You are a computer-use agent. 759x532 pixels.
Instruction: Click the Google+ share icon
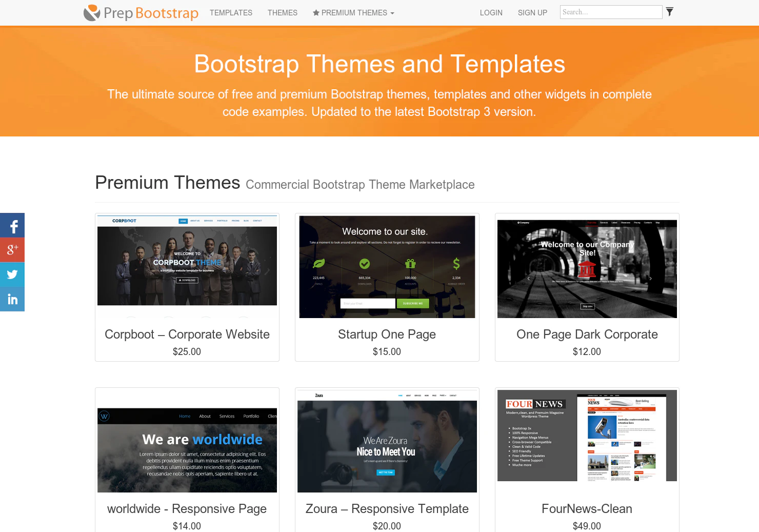point(12,250)
